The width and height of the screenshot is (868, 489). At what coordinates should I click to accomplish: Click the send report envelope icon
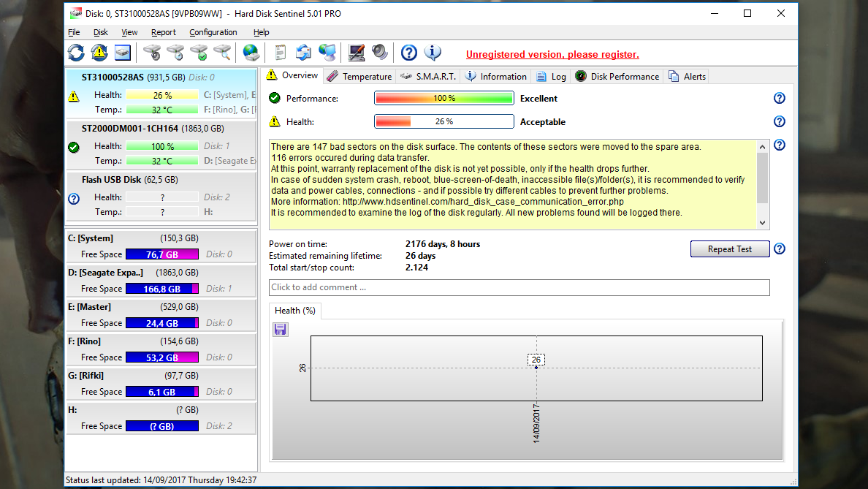303,53
